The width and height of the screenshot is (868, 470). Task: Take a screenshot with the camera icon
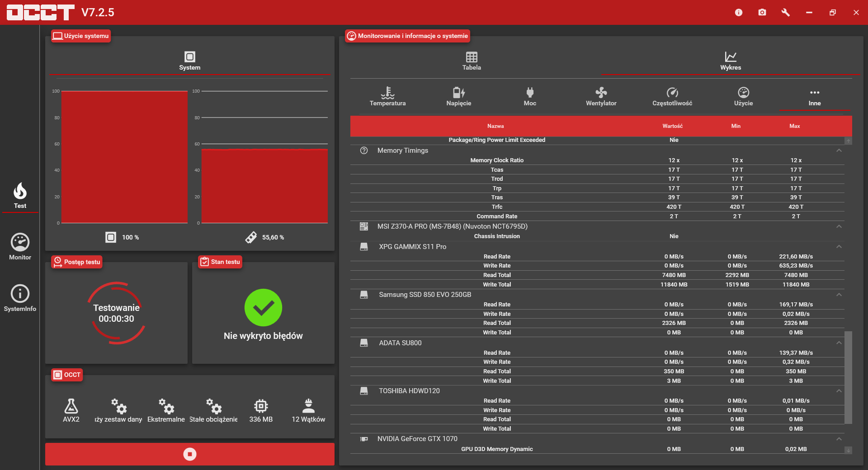click(x=762, y=12)
